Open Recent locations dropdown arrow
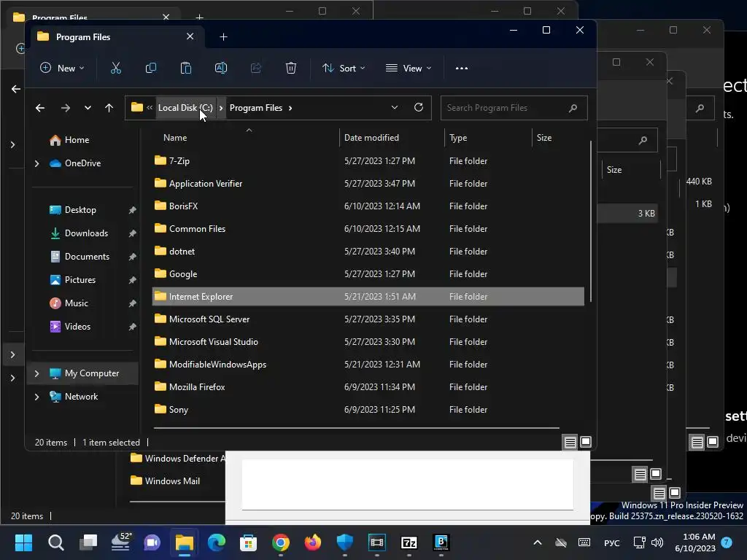The width and height of the screenshot is (747, 560). coord(88,108)
